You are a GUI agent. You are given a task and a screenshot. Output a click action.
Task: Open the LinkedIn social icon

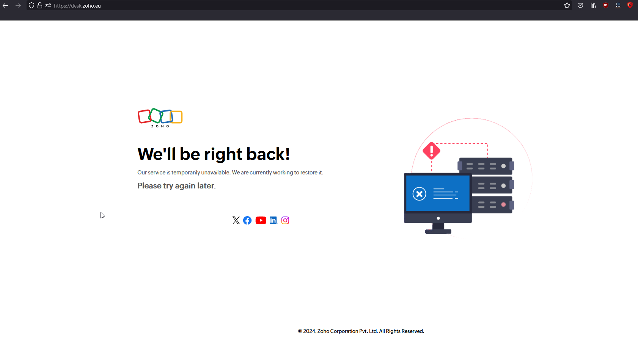tap(273, 220)
